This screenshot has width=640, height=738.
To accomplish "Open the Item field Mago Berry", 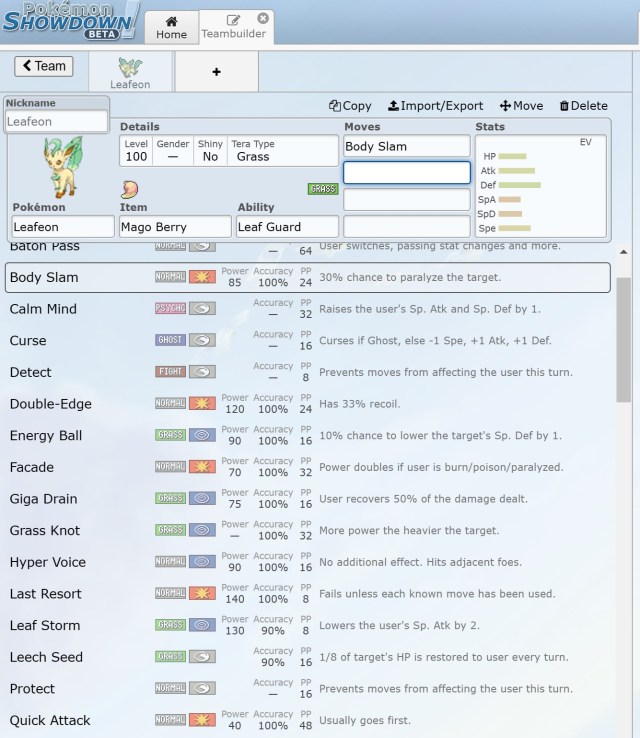I will click(x=174, y=227).
